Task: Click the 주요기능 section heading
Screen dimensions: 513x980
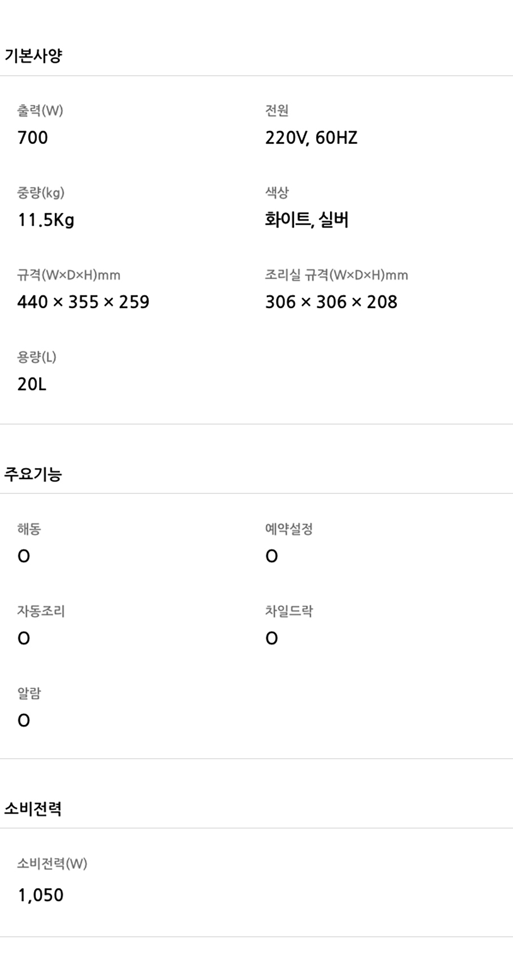Action: pos(33,474)
